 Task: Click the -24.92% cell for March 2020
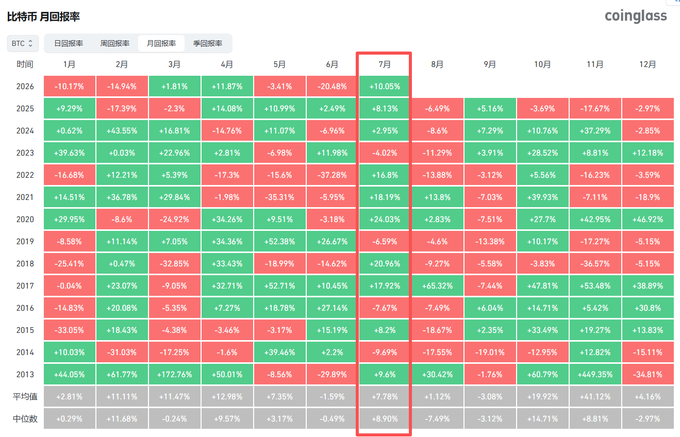click(x=174, y=219)
